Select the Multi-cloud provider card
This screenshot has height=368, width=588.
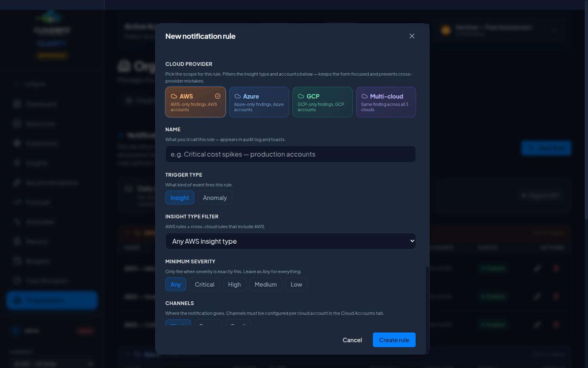[386, 102]
